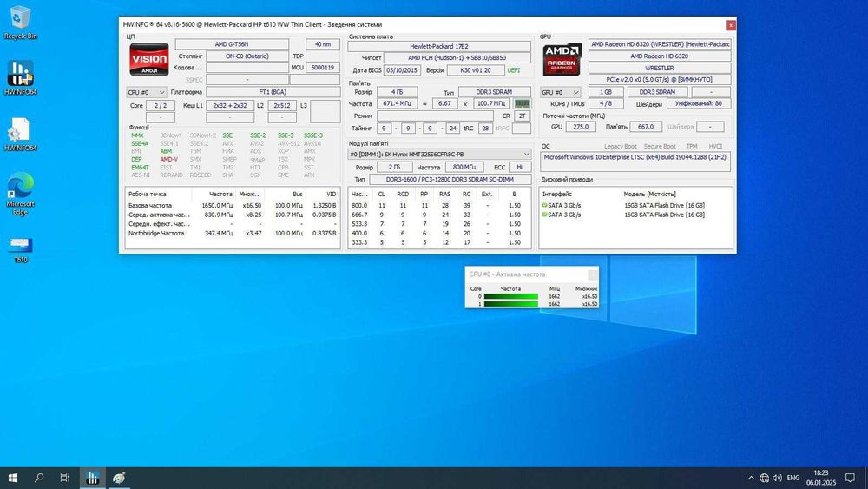Close the HWiNFO system summary window

730,25
